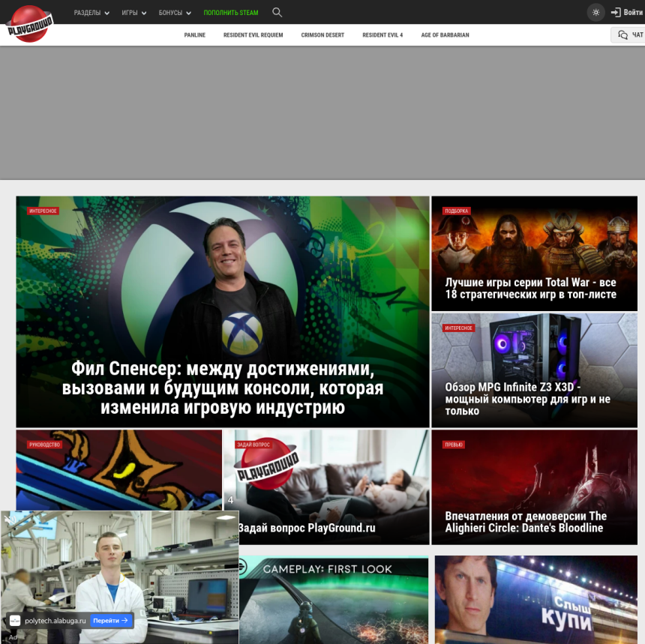
Task: Open the guide article colorful thumbnail
Action: pos(119,470)
